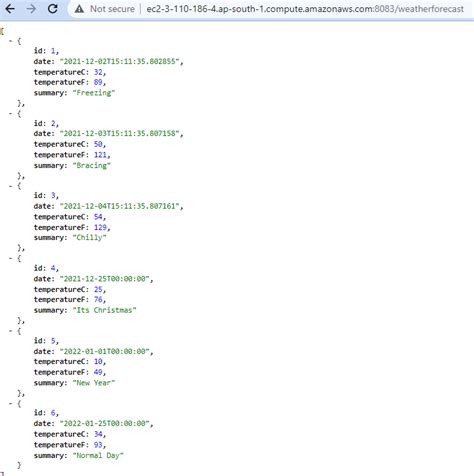
Task: Click the "Freezing" summary value
Action: (x=94, y=93)
